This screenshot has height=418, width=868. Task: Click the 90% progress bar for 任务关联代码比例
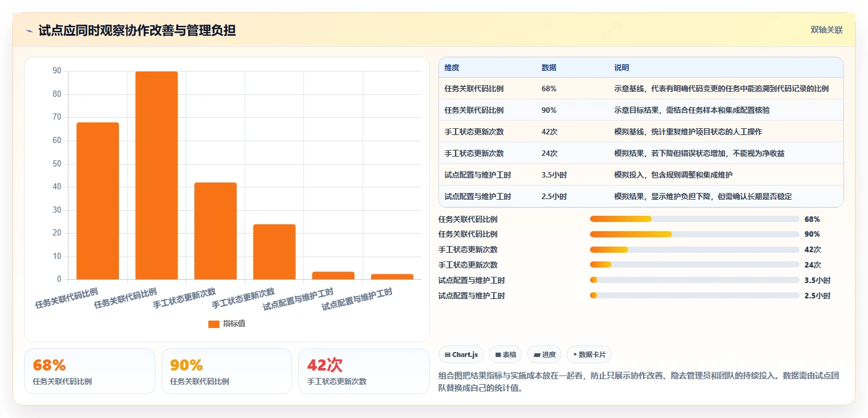click(694, 234)
